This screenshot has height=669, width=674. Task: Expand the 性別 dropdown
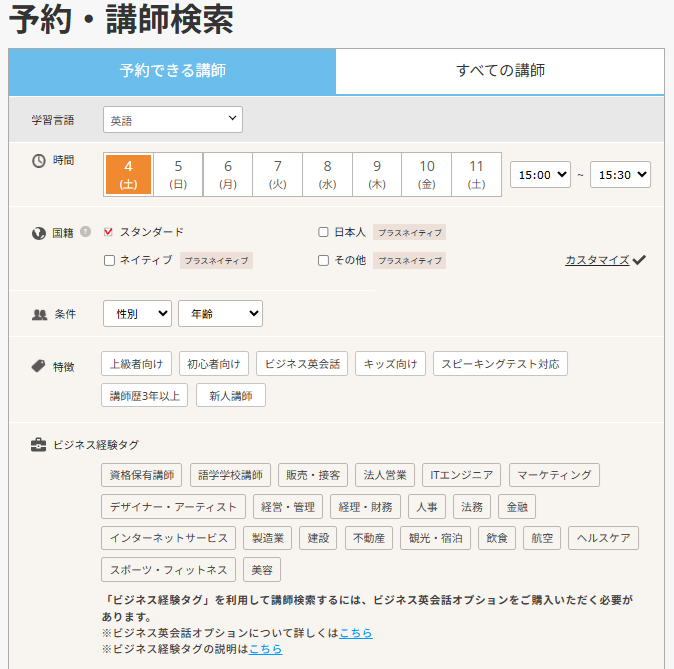(x=137, y=314)
